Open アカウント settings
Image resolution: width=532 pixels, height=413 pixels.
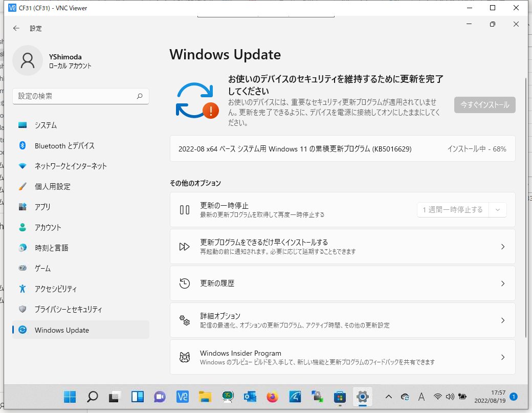81,227
